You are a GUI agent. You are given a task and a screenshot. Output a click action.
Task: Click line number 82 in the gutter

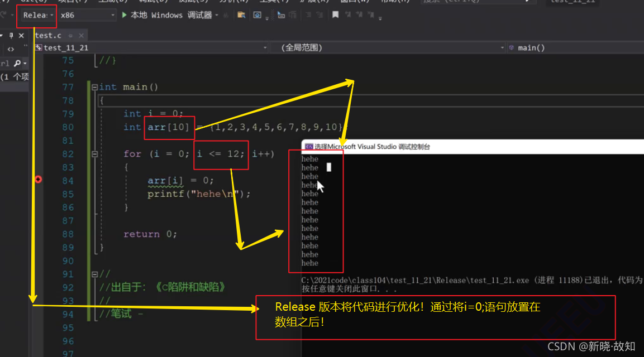(x=68, y=154)
